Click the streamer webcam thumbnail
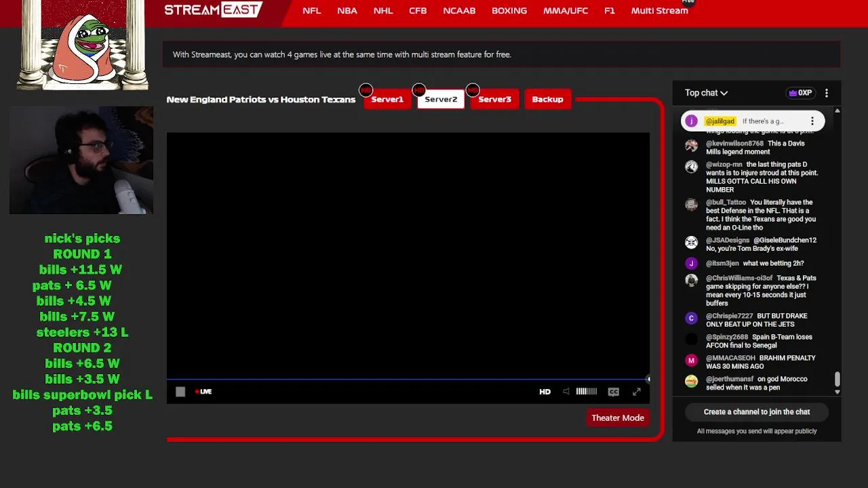 (x=81, y=161)
